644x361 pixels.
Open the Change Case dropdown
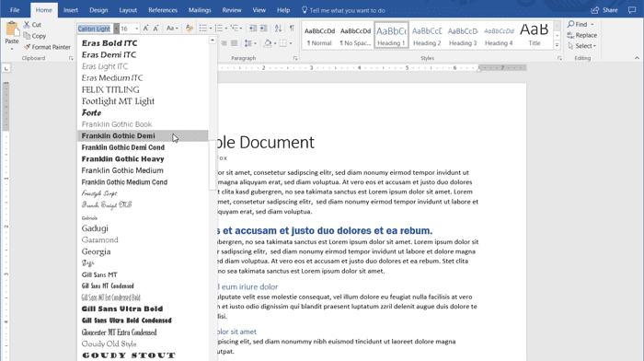tap(172, 29)
